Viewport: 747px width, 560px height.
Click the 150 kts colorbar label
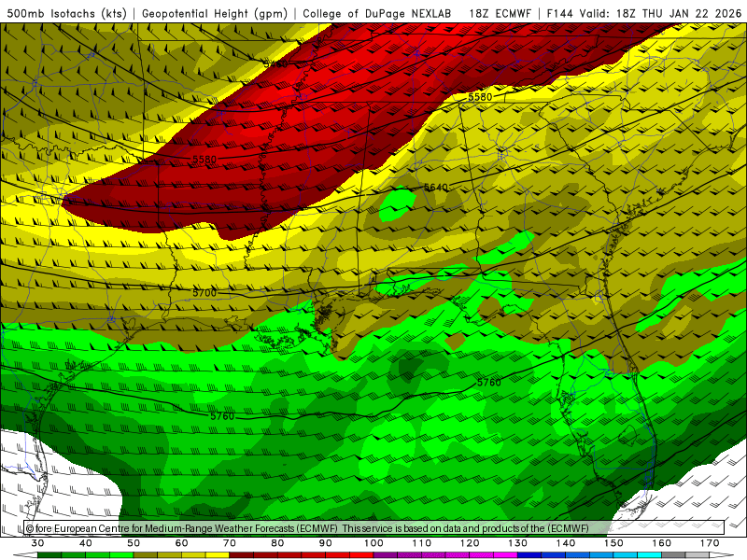(x=613, y=543)
